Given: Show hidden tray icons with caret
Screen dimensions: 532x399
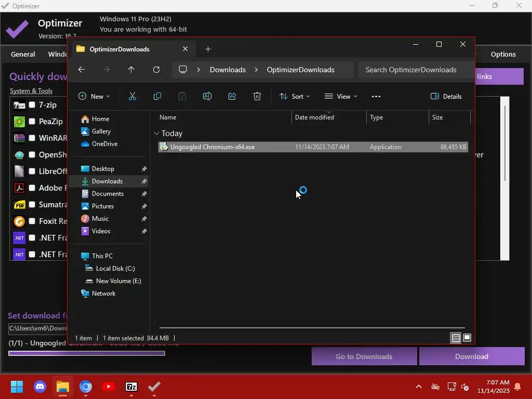Looking at the screenshot, I should [419, 387].
